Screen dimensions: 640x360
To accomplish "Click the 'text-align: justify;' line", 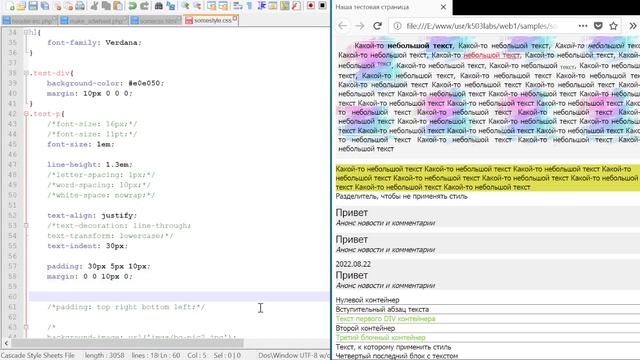I will tap(92, 216).
